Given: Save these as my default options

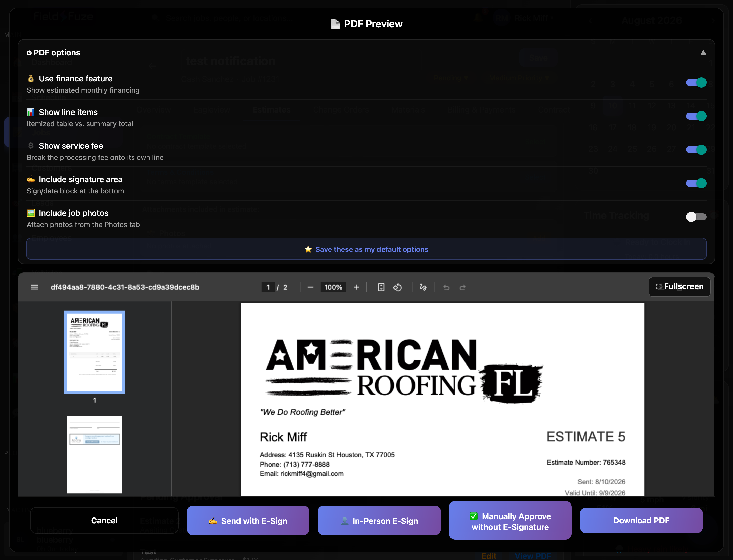Looking at the screenshot, I should pos(366,249).
